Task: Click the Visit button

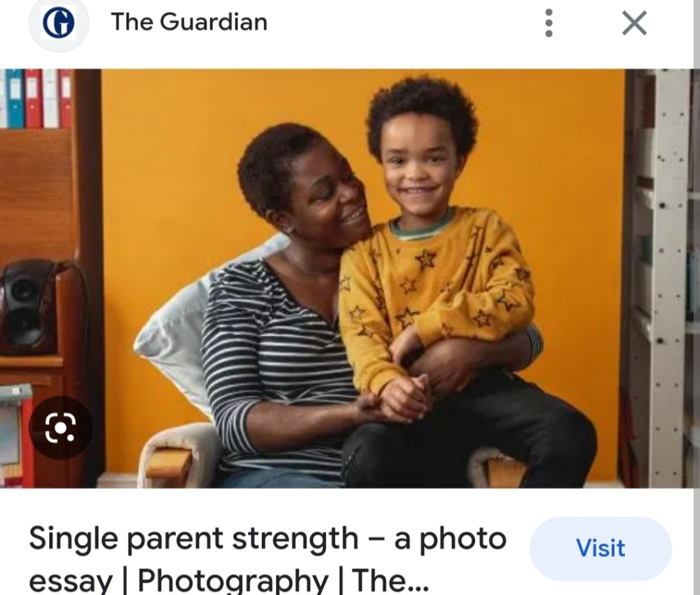Action: point(600,548)
